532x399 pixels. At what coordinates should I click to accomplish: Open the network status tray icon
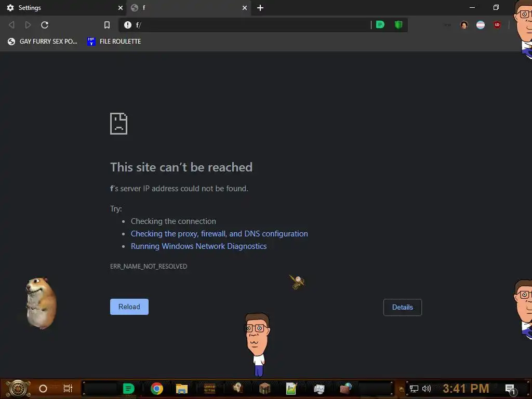[x=414, y=389]
